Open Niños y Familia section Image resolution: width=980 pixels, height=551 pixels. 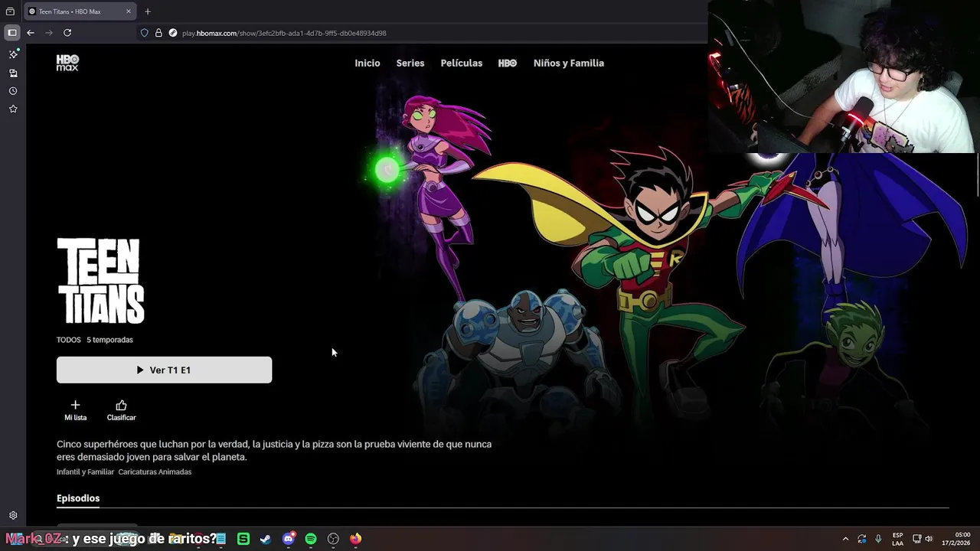[569, 63]
